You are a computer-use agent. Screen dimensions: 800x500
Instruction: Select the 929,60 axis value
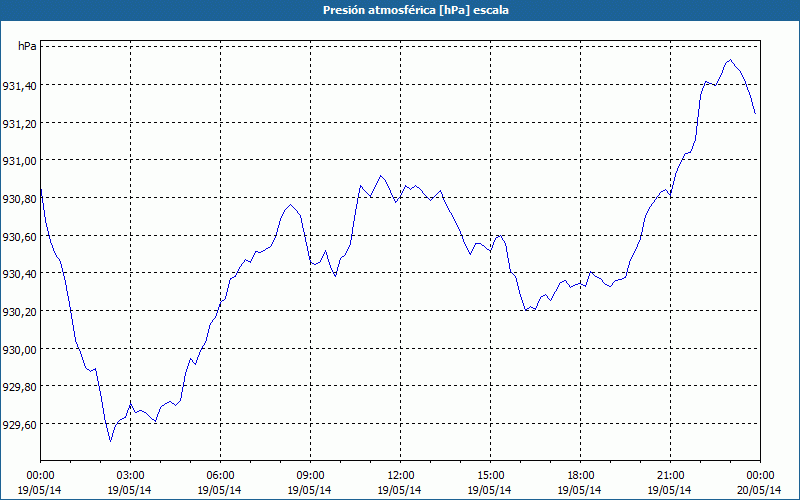[x=19, y=425]
